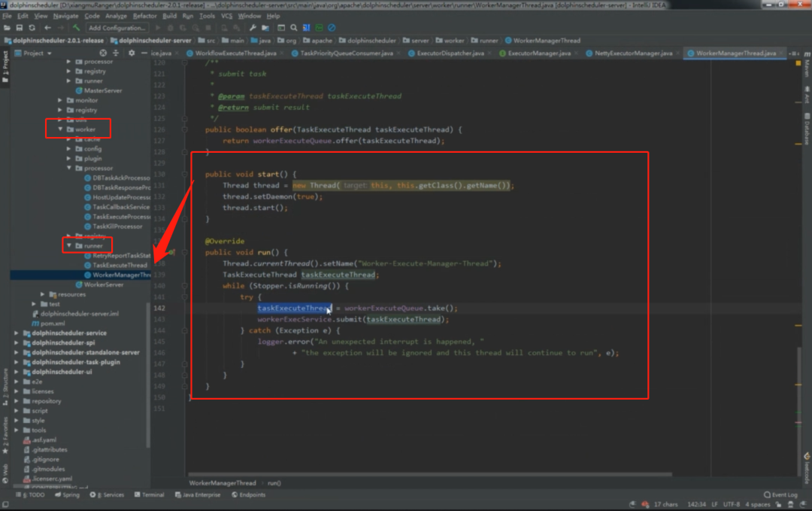Switch to ExecutorDispatcher.java tab

point(450,53)
